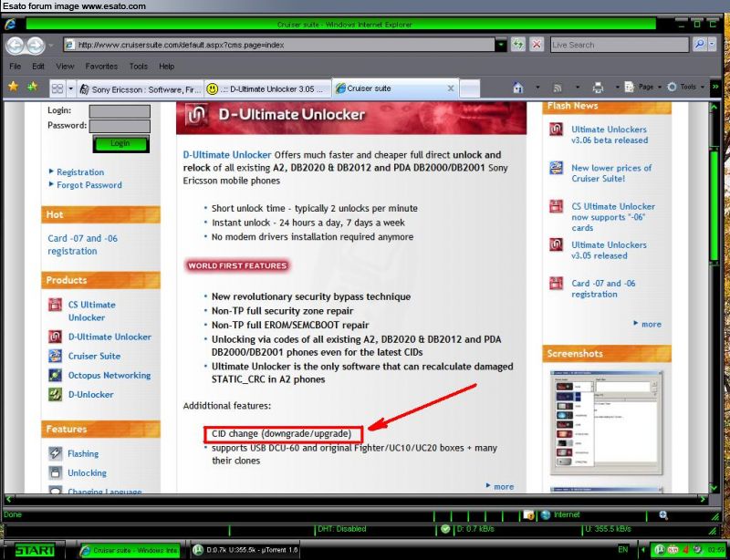
Task: Open the Quick Tabs list dropdown arrow
Action: point(71,88)
